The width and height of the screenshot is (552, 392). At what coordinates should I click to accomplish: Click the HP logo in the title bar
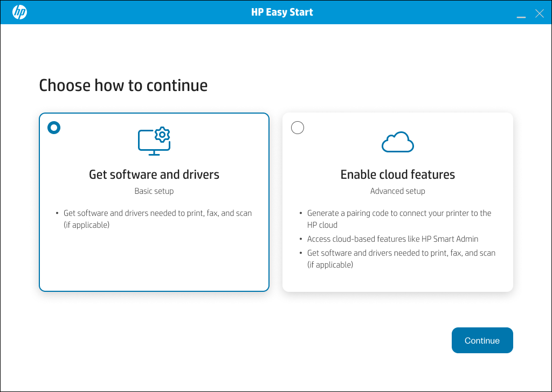tap(19, 12)
